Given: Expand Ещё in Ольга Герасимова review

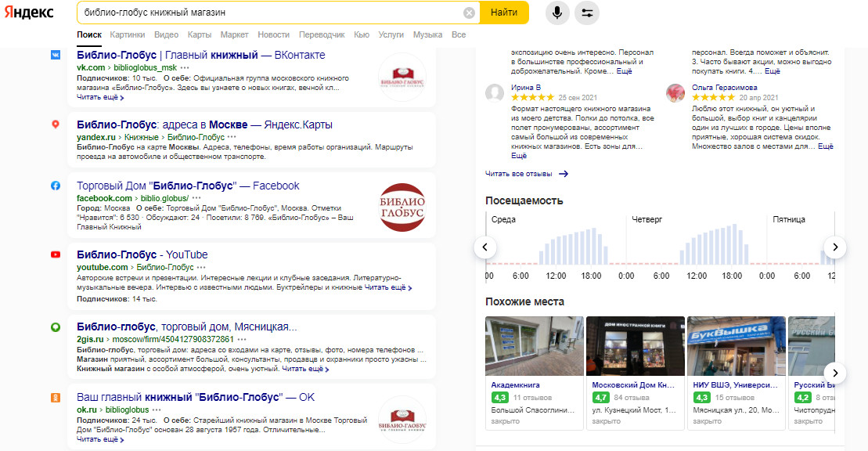Looking at the screenshot, I should (x=826, y=146).
